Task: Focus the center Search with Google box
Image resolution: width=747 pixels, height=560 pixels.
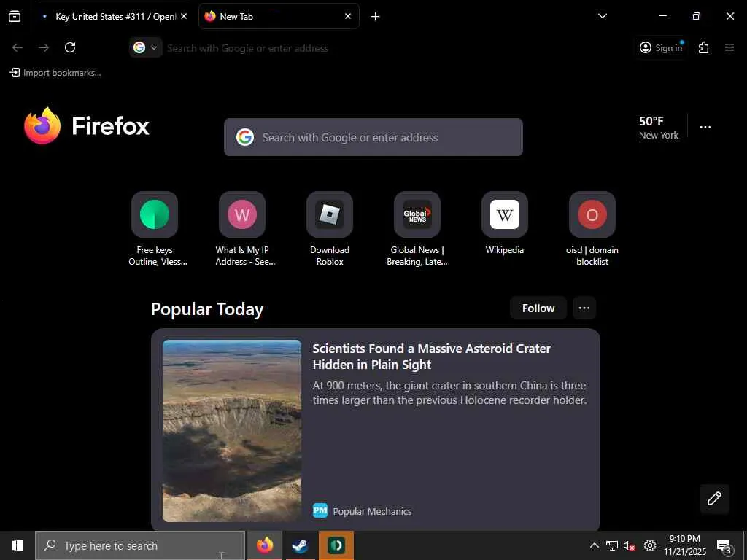Action: [x=373, y=137]
